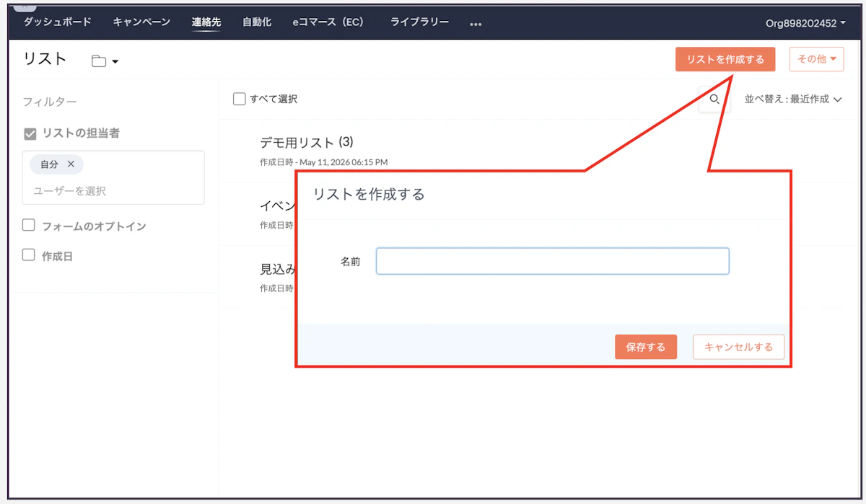Go to the ダッシュボード tab
The image size is (866, 504).
(58, 22)
